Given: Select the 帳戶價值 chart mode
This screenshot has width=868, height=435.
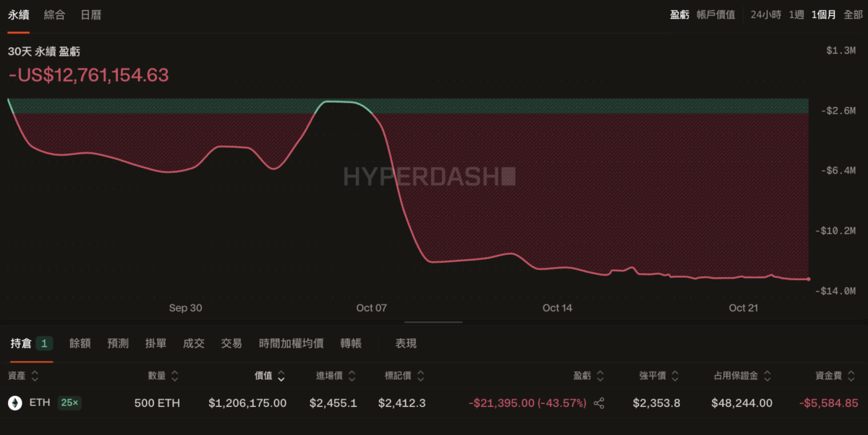Looking at the screenshot, I should click(x=716, y=14).
